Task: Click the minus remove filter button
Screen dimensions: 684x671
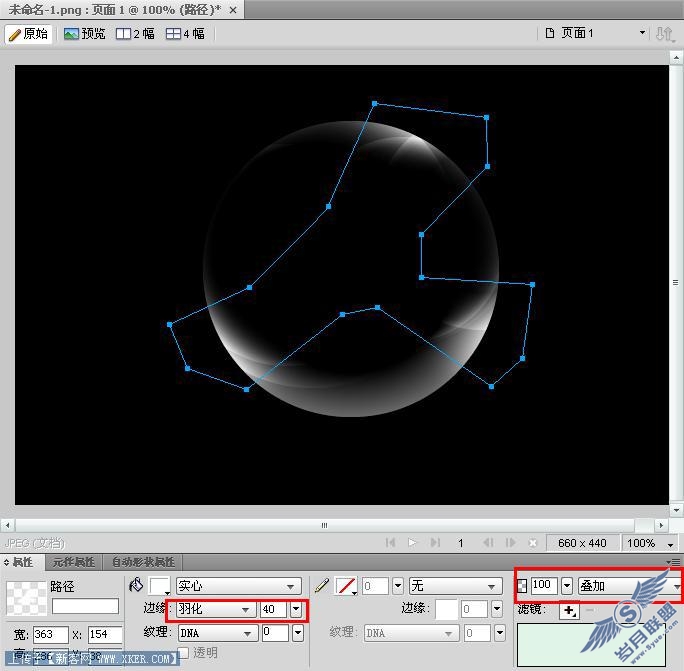Action: click(x=589, y=610)
